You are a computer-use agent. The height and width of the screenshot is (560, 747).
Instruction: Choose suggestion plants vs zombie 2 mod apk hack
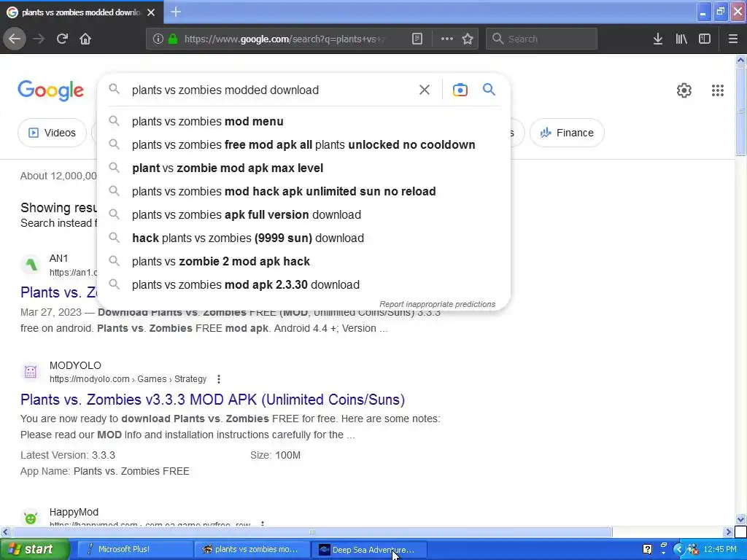pos(303,262)
